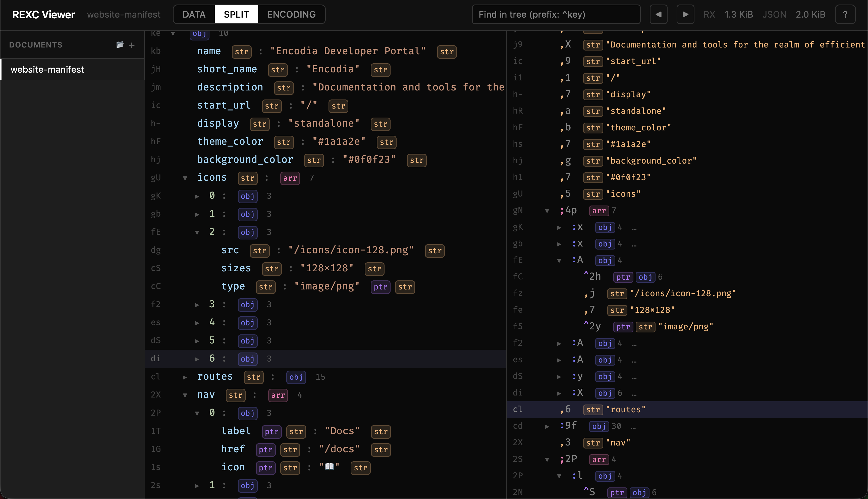This screenshot has width=868, height=499.
Task: Open help question mark button
Action: (x=845, y=14)
